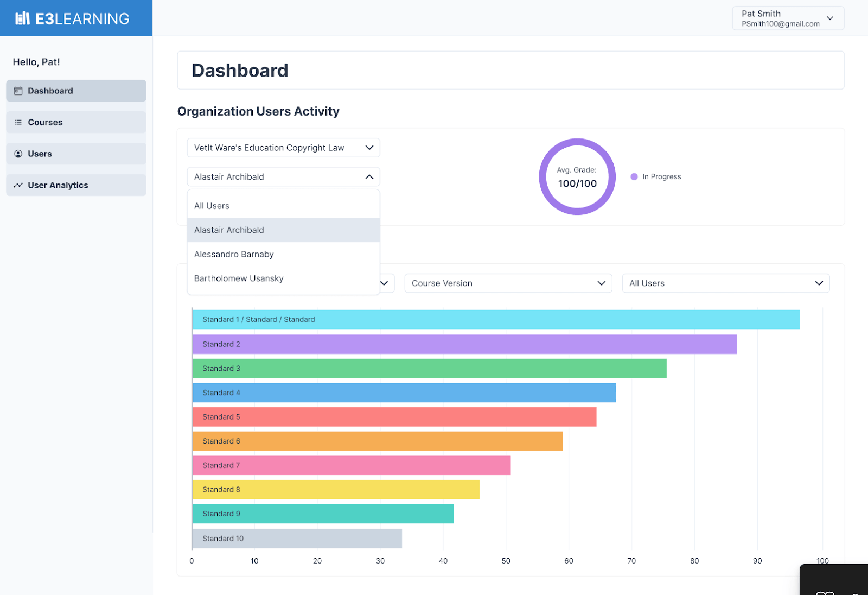
Task: Click the cyan Standard 1 bar
Action: pos(496,320)
